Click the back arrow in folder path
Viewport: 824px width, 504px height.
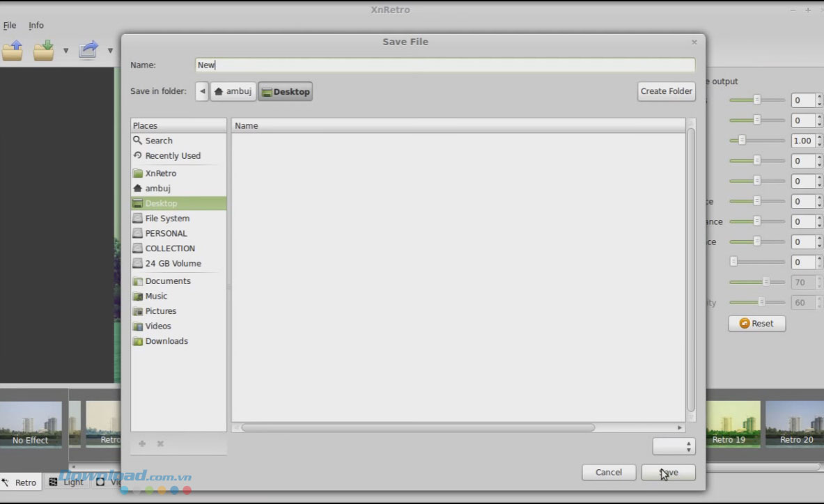[x=202, y=91]
